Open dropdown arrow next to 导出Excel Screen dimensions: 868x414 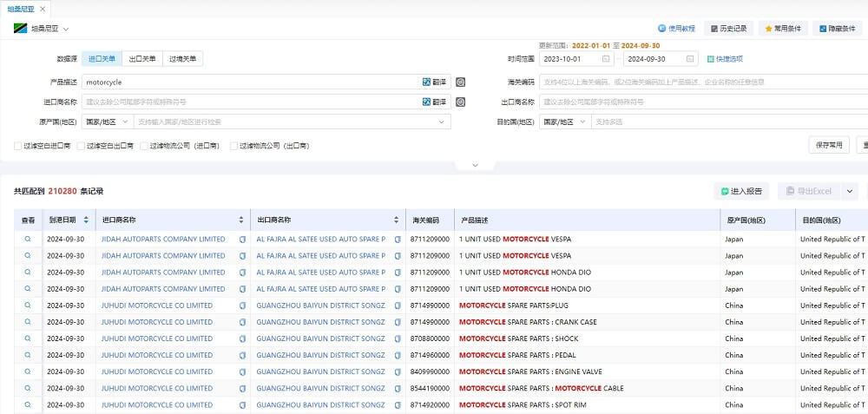850,192
